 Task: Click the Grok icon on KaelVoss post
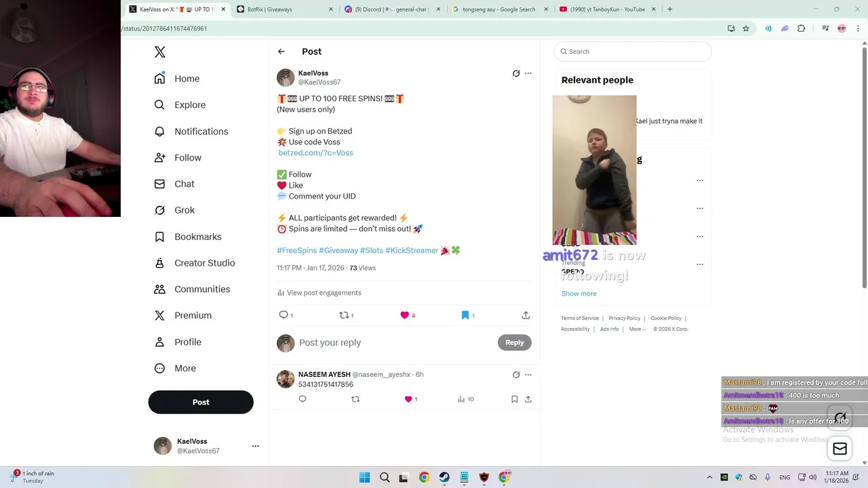coord(516,73)
